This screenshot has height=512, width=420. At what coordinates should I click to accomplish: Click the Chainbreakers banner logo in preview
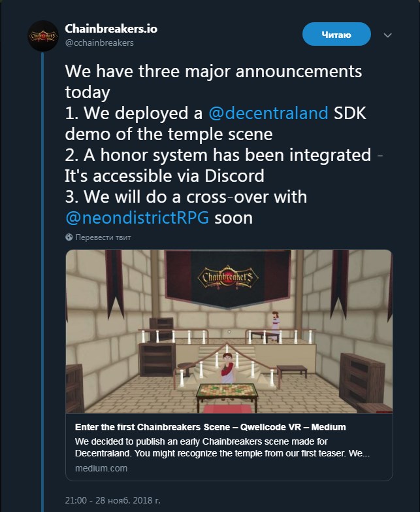coord(228,278)
